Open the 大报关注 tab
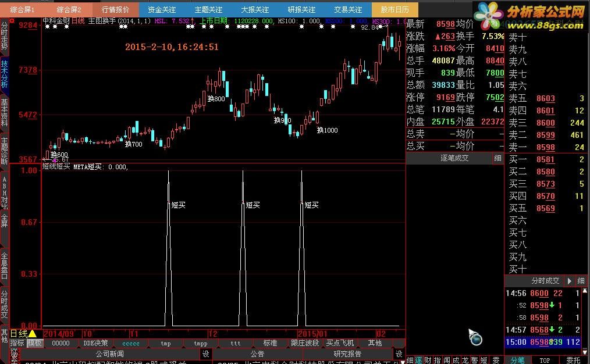Viewport: 590px width, 364px height. 255,9
